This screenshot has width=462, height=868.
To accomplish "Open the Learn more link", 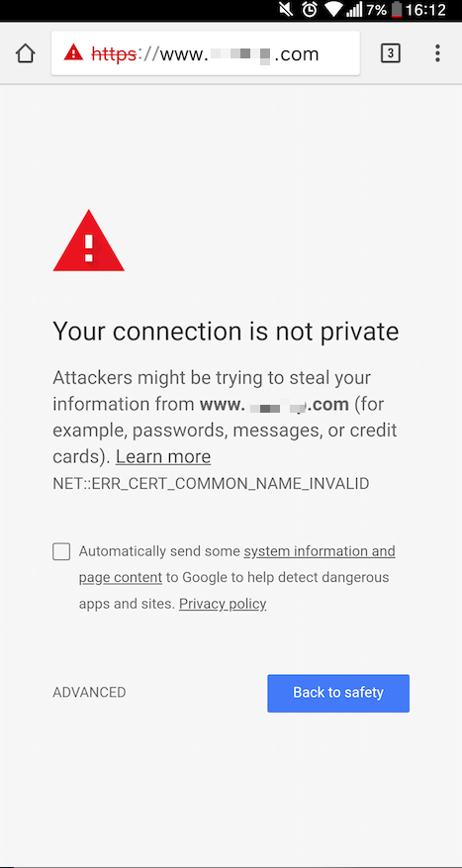I will point(163,456).
